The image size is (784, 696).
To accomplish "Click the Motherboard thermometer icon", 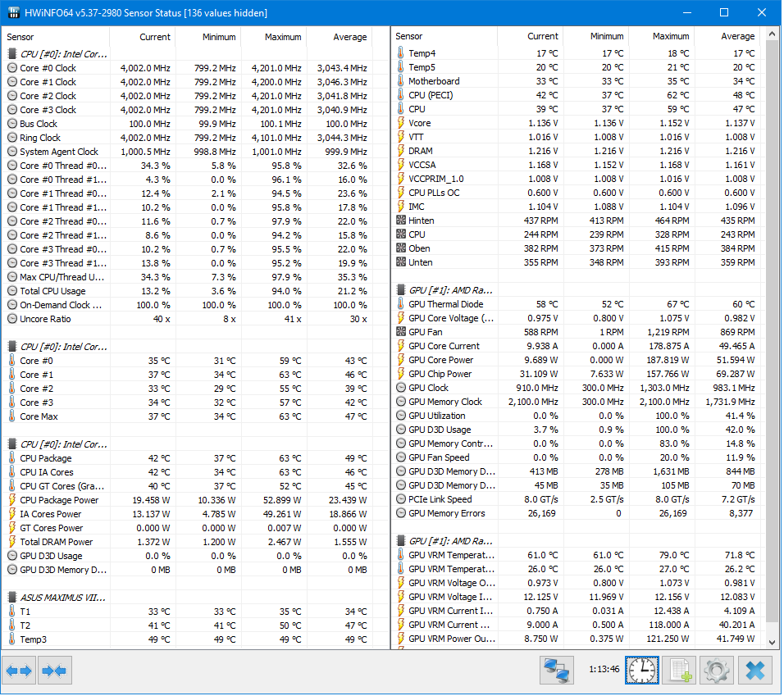I will tap(401, 81).
